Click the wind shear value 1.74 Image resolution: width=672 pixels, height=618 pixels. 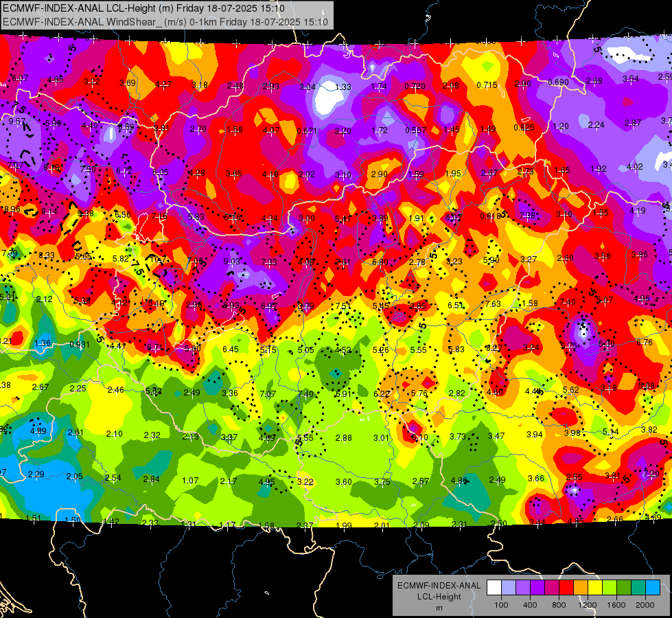point(379,87)
